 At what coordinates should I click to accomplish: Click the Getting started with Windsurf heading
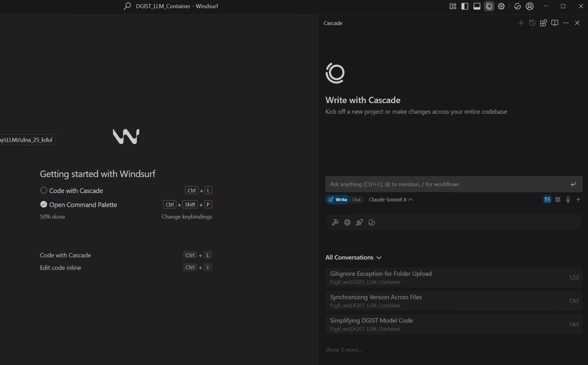click(98, 174)
